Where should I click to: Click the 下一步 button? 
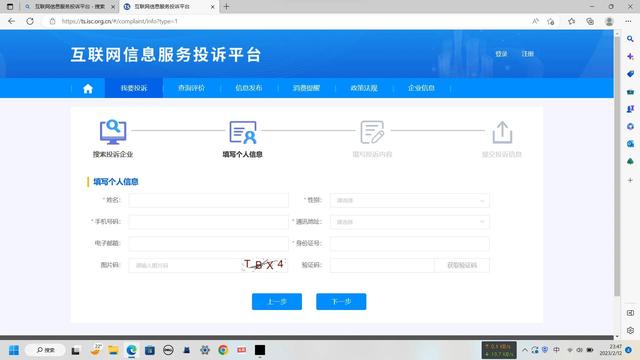click(x=341, y=302)
